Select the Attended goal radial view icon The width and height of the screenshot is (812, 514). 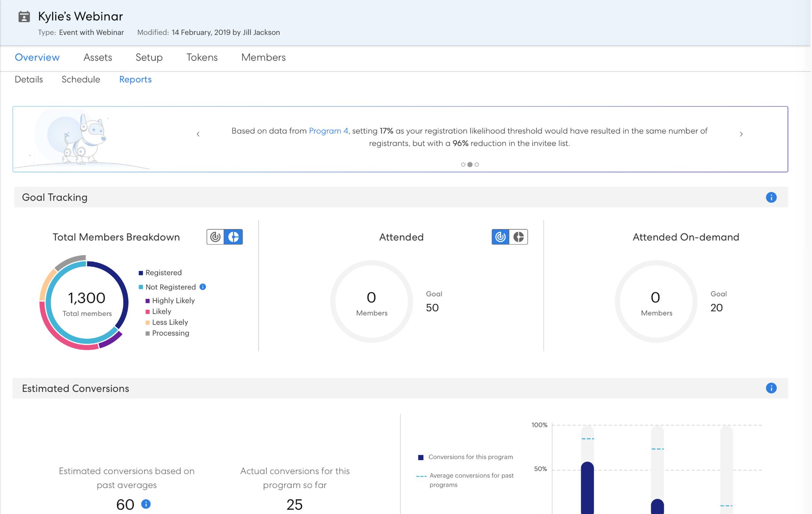500,237
